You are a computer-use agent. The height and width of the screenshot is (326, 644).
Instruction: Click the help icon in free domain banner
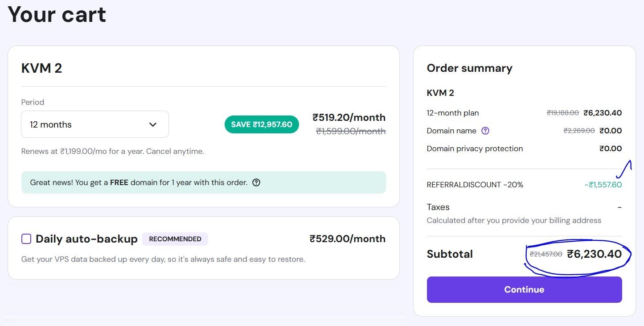tap(256, 182)
